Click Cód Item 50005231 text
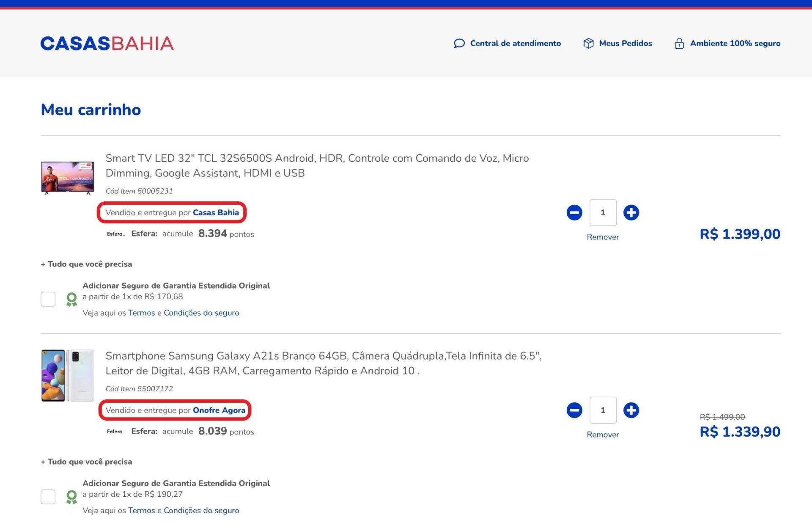812x528 pixels. coord(139,191)
